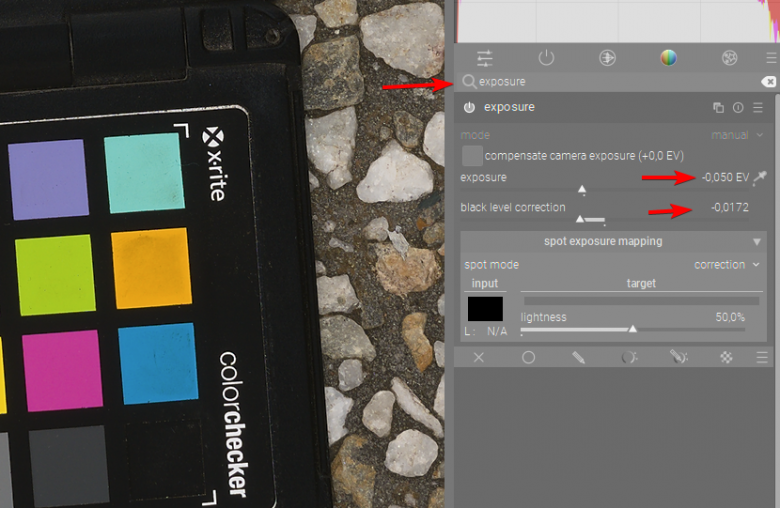Image resolution: width=780 pixels, height=508 pixels.
Task: Click the target color bar
Action: [641, 301]
